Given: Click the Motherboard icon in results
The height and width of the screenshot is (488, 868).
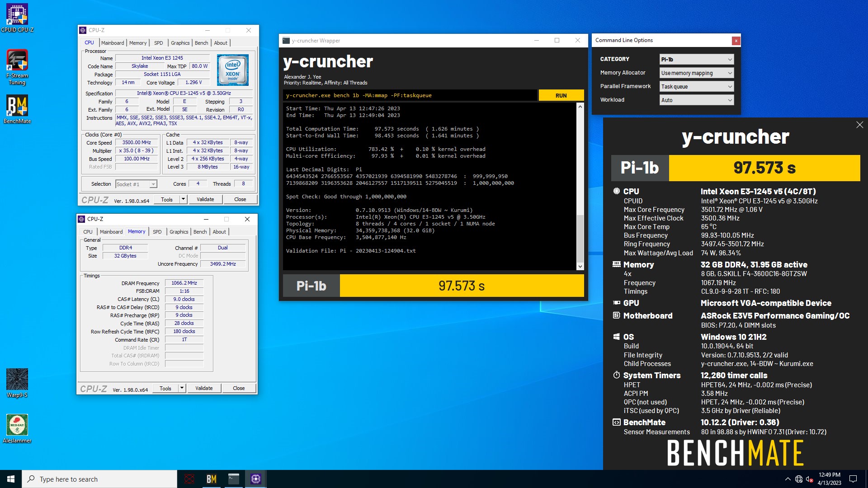Looking at the screenshot, I should tap(617, 315).
